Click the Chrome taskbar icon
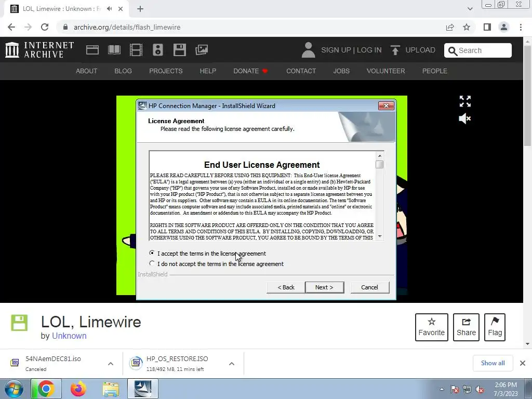Image resolution: width=532 pixels, height=399 pixels. (x=46, y=389)
